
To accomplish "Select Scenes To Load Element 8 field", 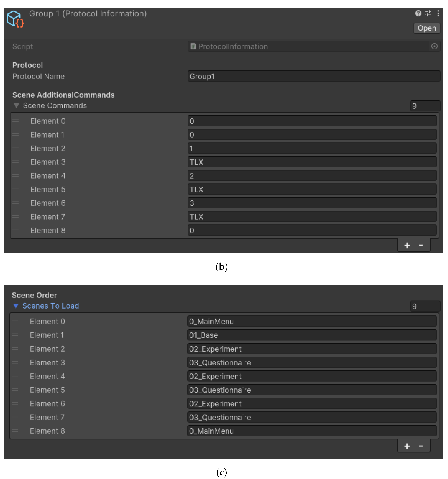I will pyautogui.click(x=312, y=431).
